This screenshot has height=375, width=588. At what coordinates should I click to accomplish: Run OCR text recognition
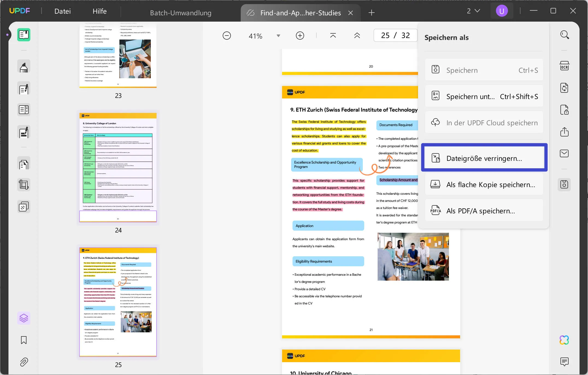[x=565, y=66]
